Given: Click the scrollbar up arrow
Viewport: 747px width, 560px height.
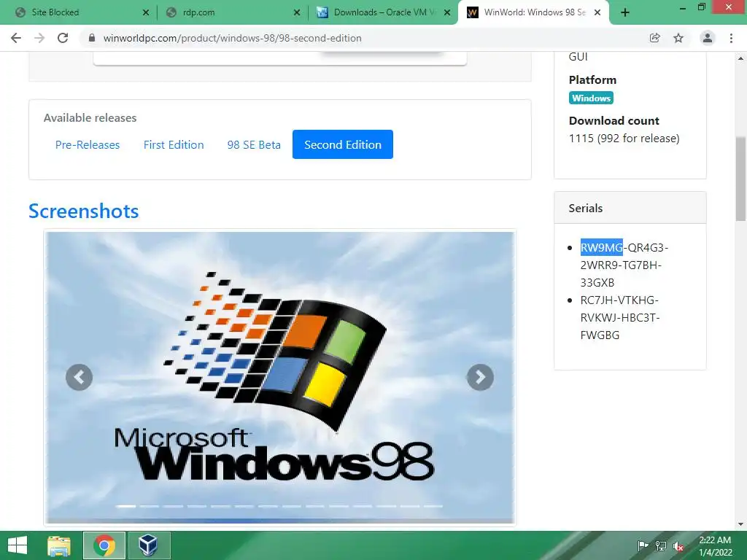Looking at the screenshot, I should pos(741,58).
